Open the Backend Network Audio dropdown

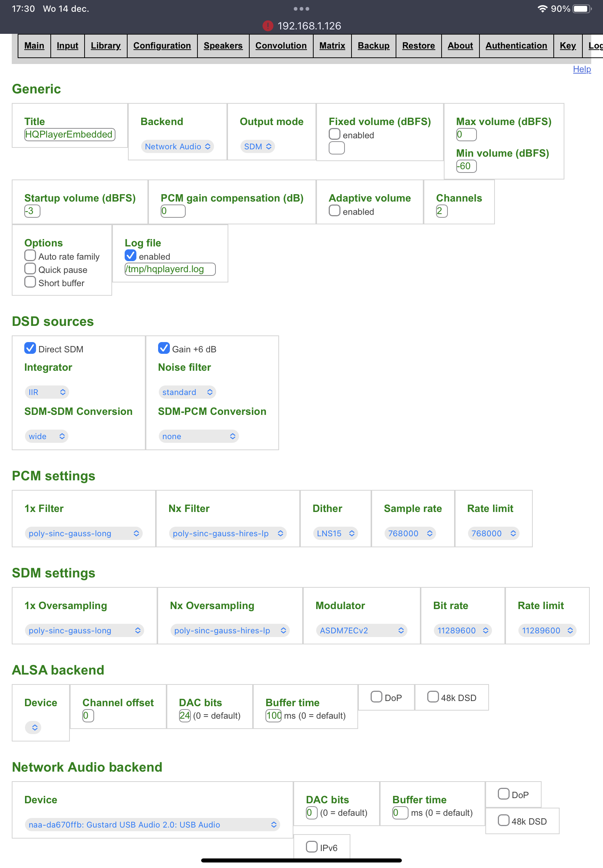point(177,146)
